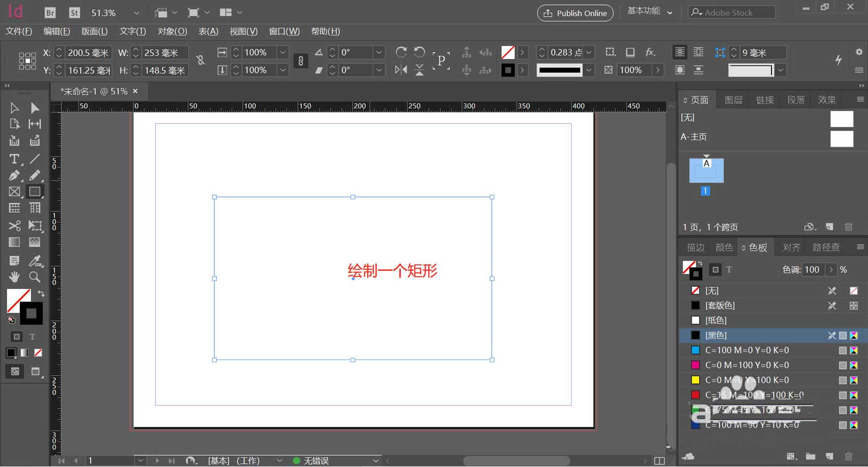Select the Pen tool

14,175
